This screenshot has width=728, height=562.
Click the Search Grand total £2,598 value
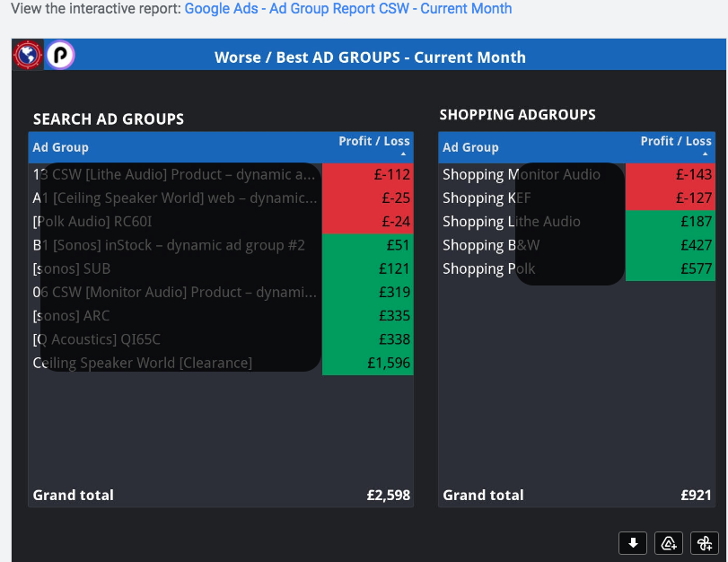(x=389, y=495)
